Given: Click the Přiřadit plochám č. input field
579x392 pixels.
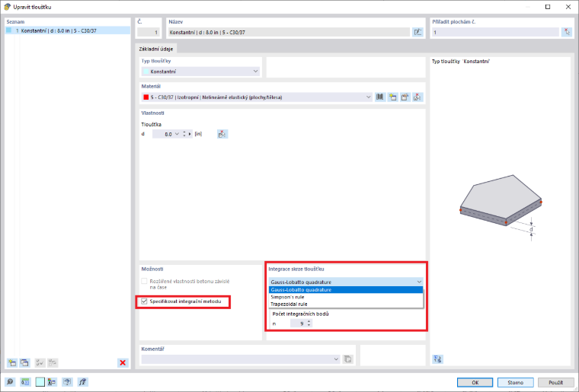Looking at the screenshot, I should coord(495,32).
